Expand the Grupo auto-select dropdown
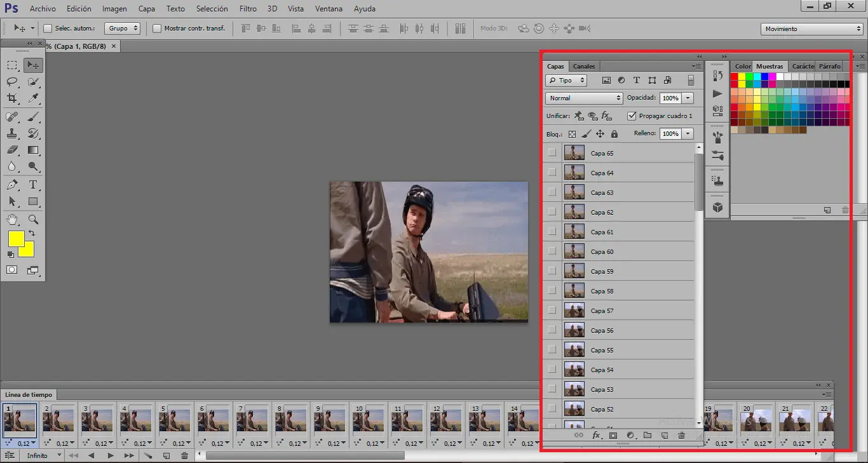The width and height of the screenshot is (868, 463). click(123, 29)
